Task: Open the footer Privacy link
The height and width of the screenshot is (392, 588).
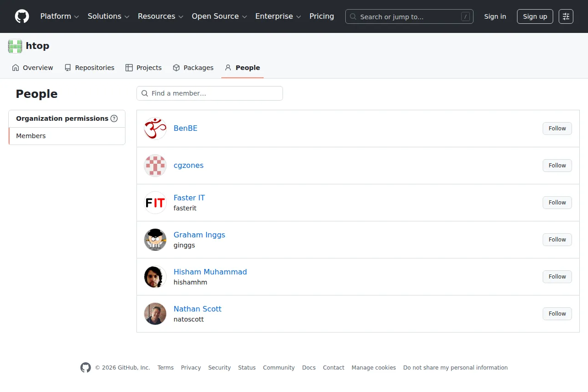Action: click(191, 368)
